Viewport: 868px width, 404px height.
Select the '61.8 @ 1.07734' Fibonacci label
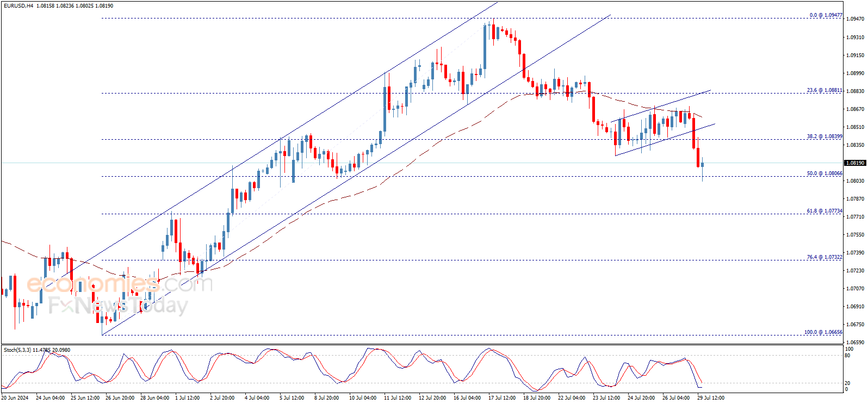click(824, 211)
